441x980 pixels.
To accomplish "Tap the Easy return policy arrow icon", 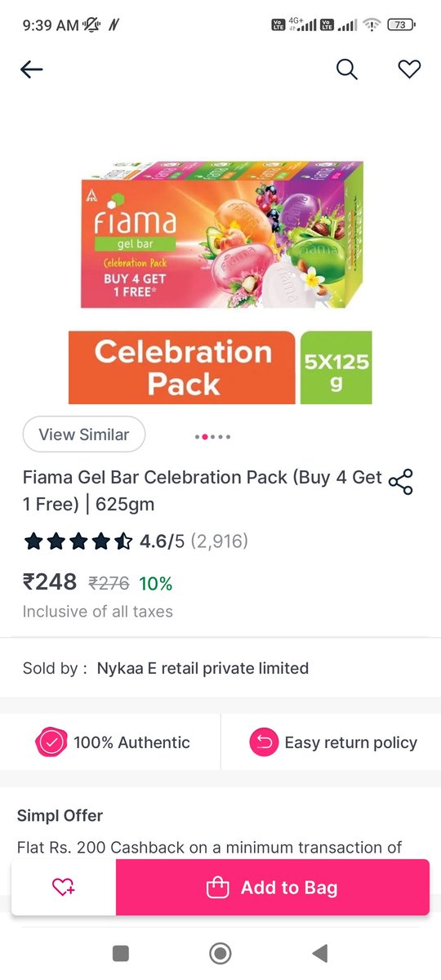I will 264,742.
